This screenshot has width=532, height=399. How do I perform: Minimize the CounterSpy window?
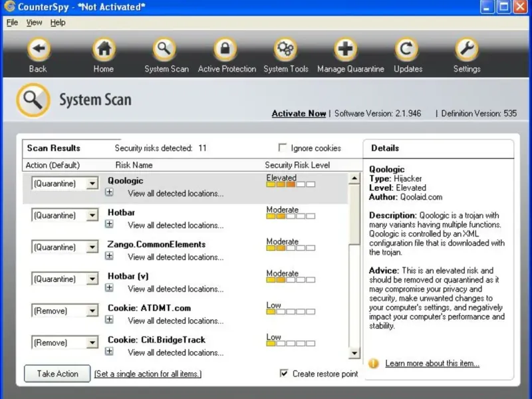pos(487,7)
